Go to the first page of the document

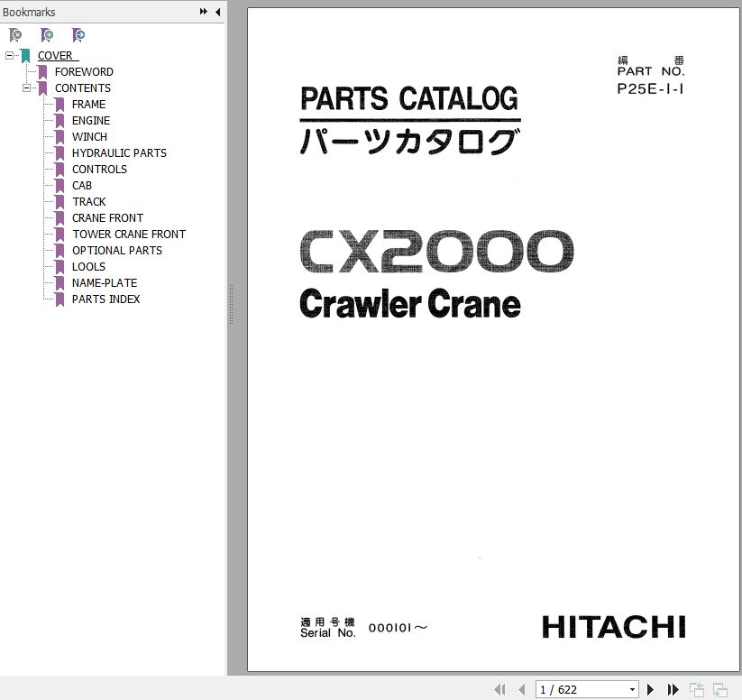(x=499, y=689)
